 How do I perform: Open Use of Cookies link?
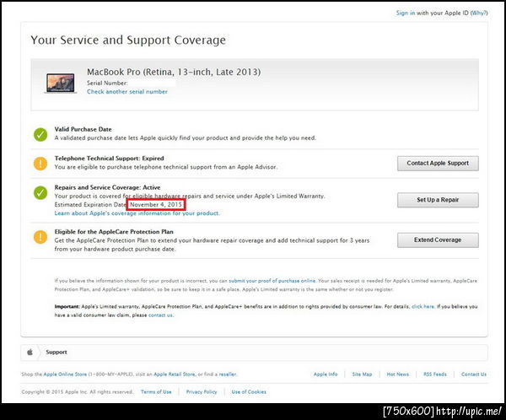[249, 391]
